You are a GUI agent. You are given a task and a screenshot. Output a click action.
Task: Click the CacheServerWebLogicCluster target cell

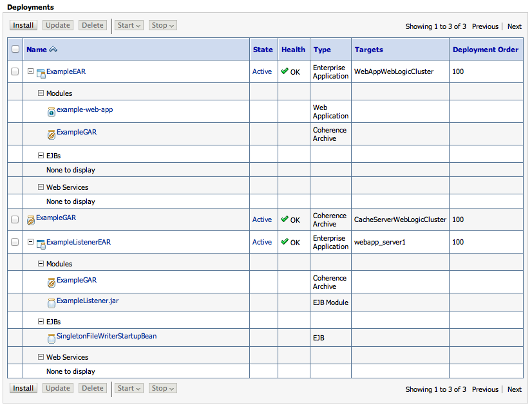pos(401,219)
